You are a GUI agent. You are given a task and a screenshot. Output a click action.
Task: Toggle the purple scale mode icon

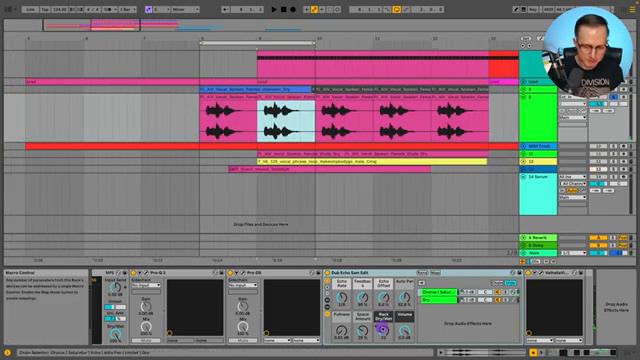[149, 9]
